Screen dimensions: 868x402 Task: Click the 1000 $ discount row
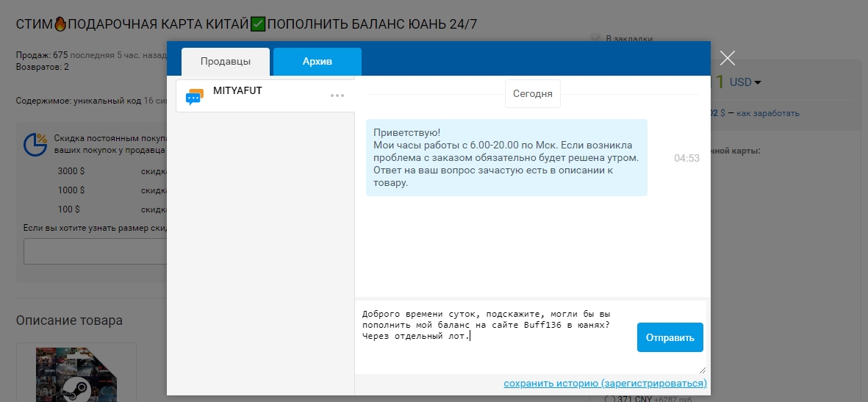pyautogui.click(x=112, y=190)
